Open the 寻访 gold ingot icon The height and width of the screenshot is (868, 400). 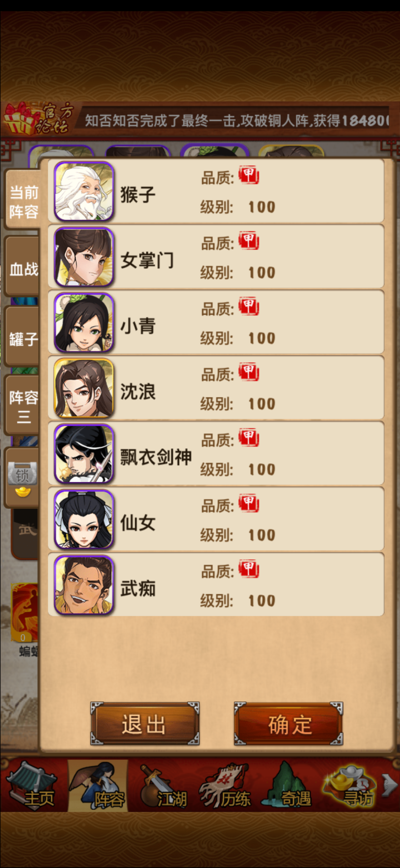(x=349, y=785)
